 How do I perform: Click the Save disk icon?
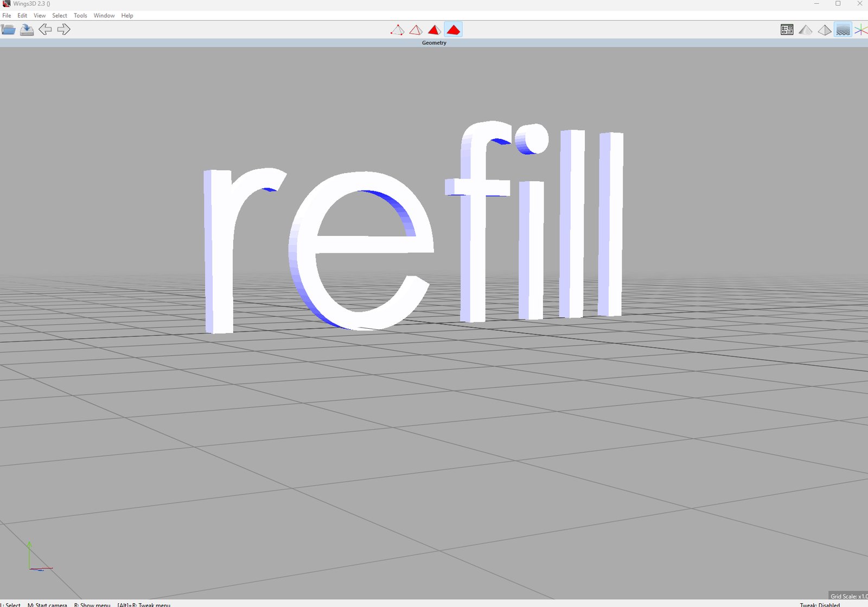tap(27, 30)
